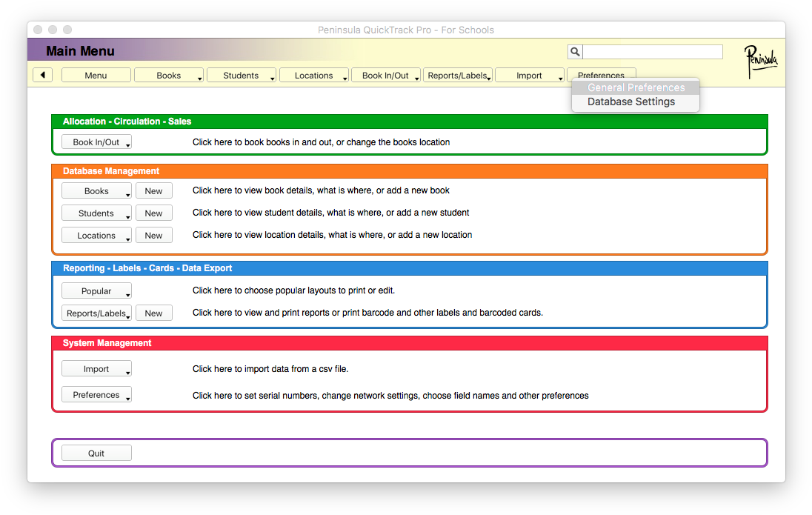
Task: Click the description about printing reports and barcode labels
Action: click(367, 313)
